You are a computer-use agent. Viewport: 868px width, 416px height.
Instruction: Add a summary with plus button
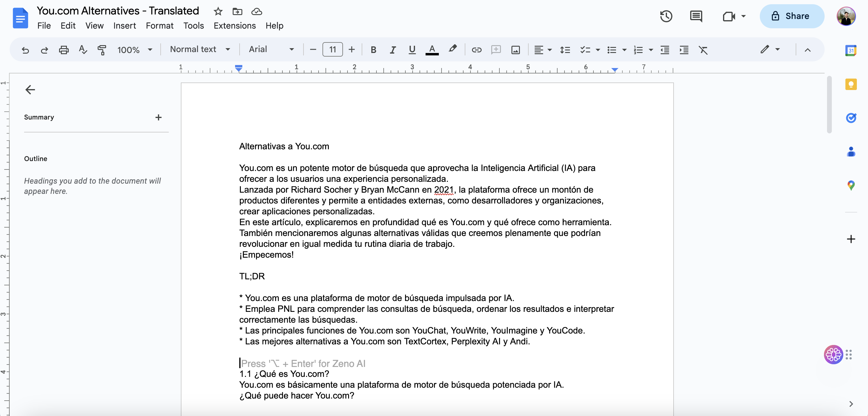coord(158,117)
